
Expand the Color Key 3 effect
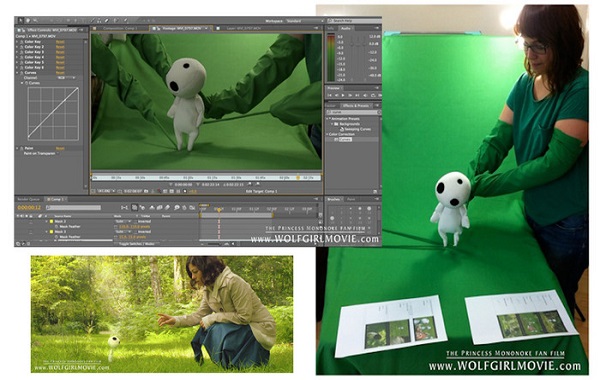[x=17, y=52]
